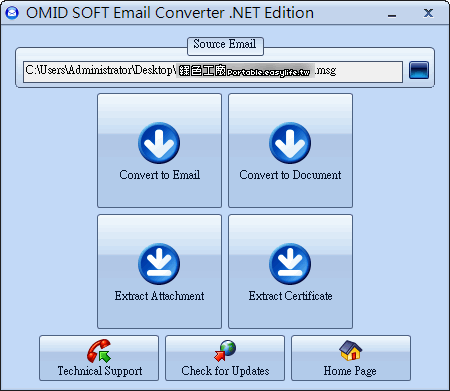This screenshot has height=391, width=450.
Task: Click the app mail icon in title bar
Action: point(12,13)
